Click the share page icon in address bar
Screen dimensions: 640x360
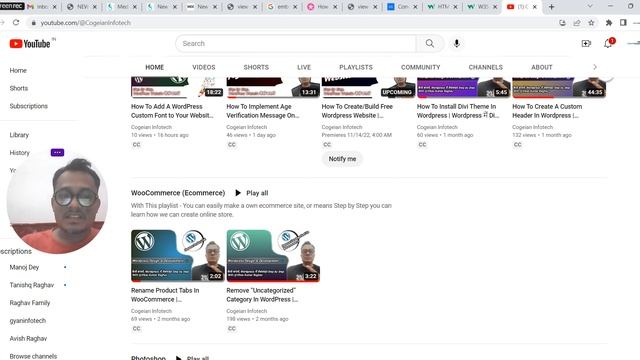577,23
